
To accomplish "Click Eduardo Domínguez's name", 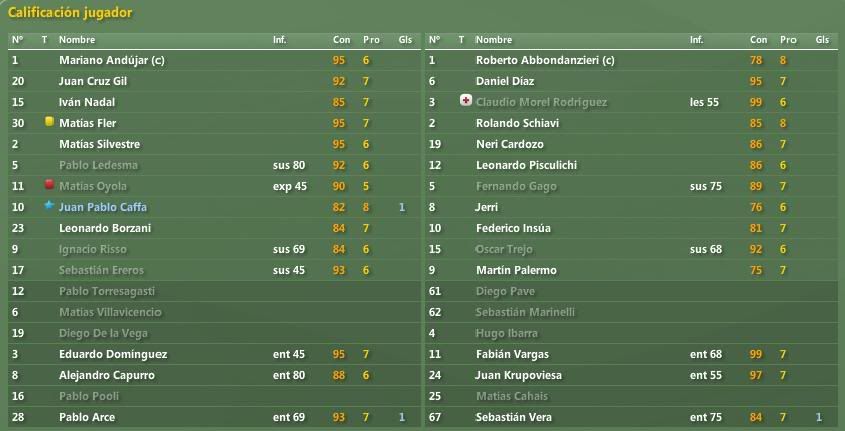I will click(x=113, y=354).
